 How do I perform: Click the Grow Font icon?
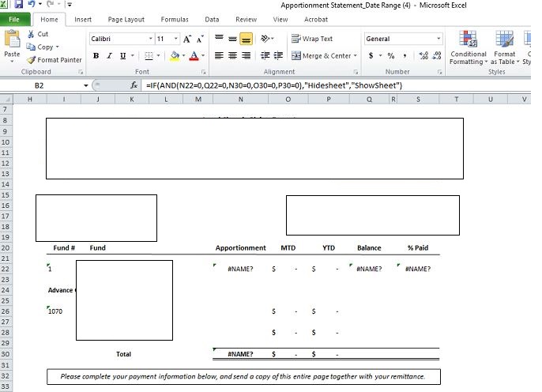[x=187, y=39]
